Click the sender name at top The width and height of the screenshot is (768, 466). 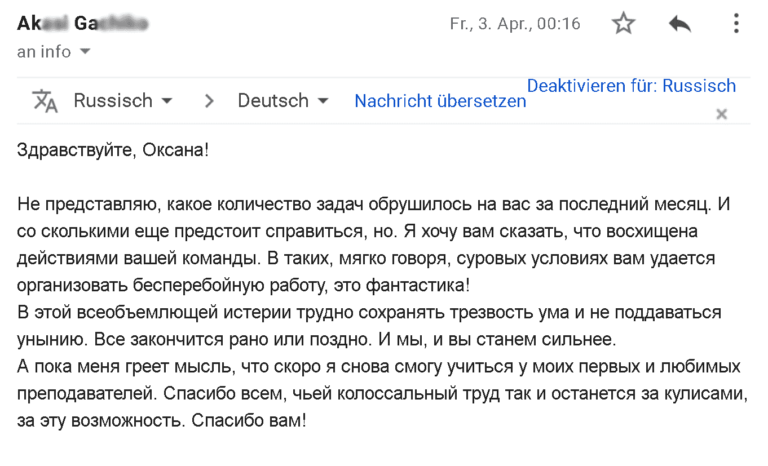(x=82, y=23)
